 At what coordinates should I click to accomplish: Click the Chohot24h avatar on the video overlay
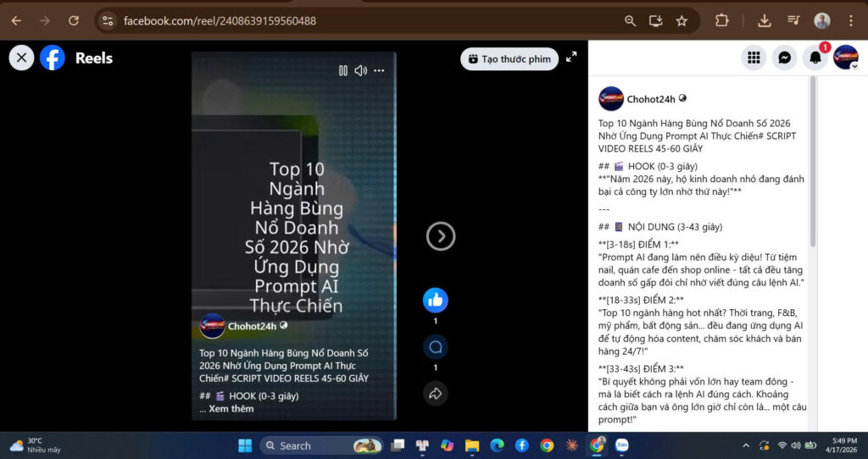point(212,326)
